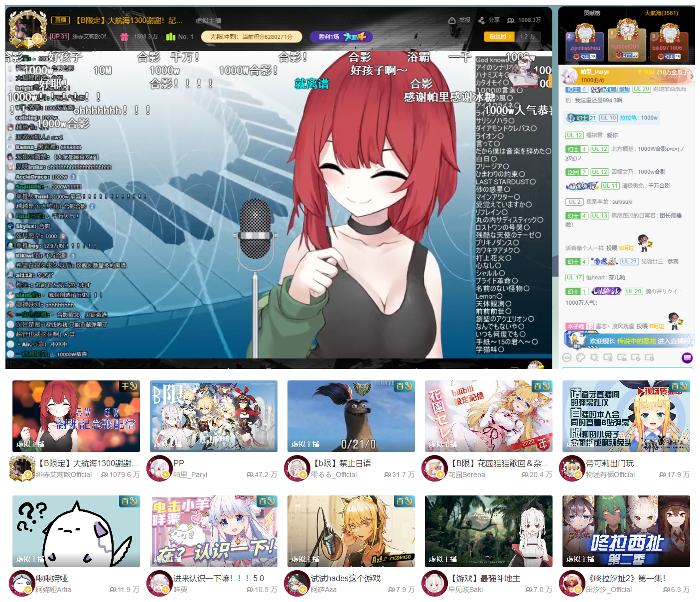This screenshot has width=700, height=602.
Task: Click welcome banner 传说中的恶龙 username
Action: [636, 341]
